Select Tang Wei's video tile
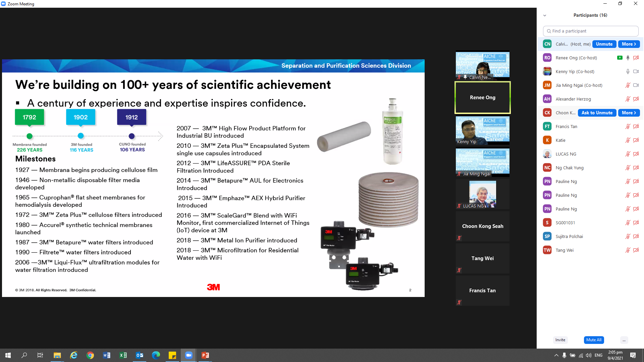Viewport: 644px width, 362px height. [x=482, y=258]
